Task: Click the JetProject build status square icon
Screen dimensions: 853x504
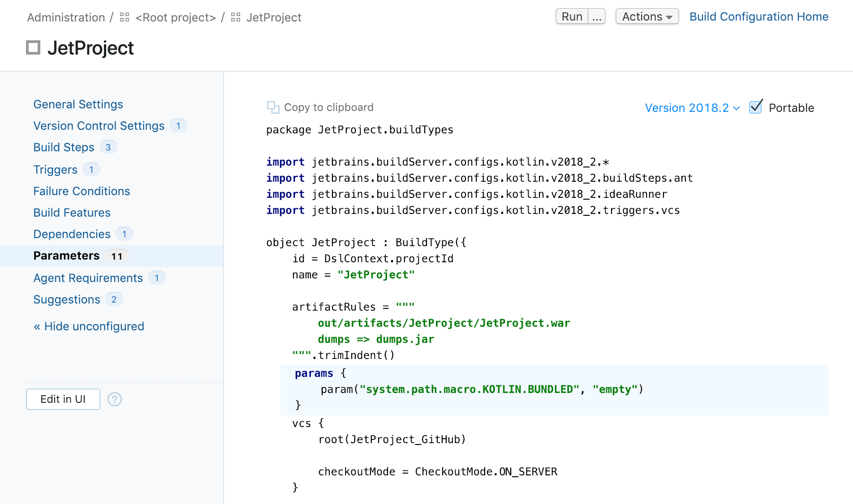Action: [x=33, y=47]
